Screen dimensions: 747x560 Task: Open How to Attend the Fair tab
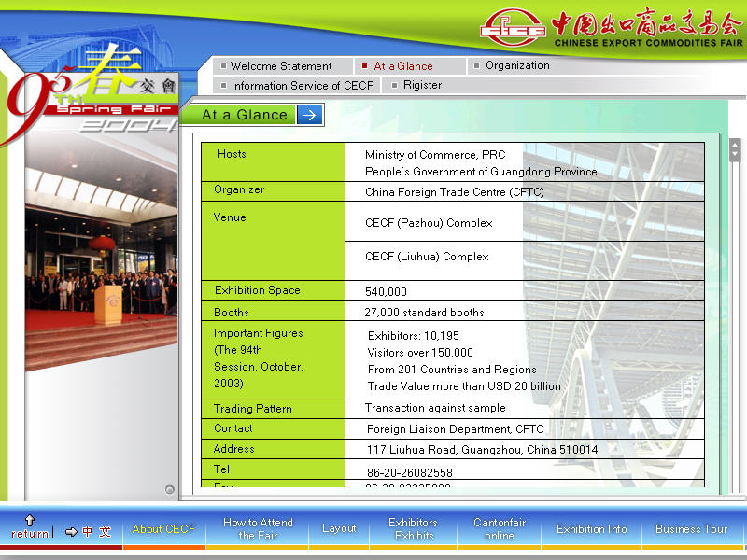pos(258,529)
